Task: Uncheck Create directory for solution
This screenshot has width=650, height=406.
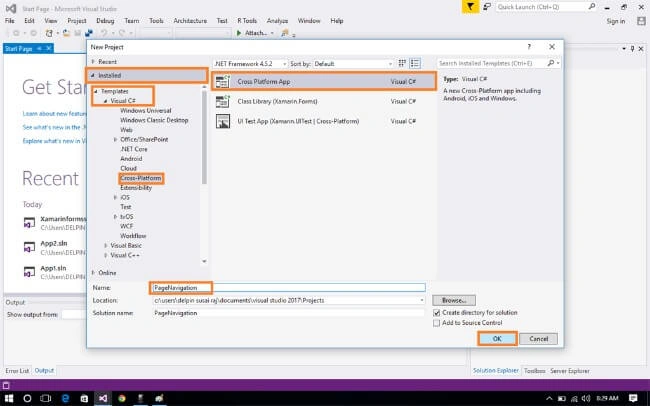Action: [437, 313]
